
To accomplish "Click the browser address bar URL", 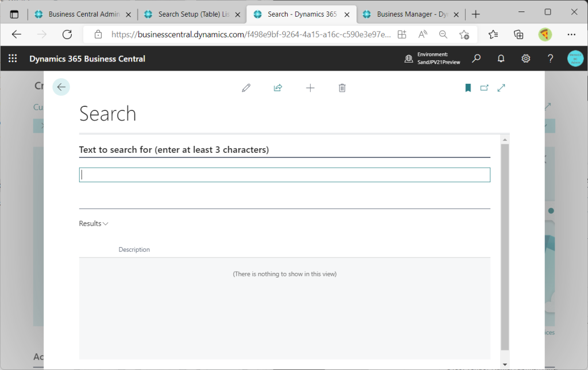I will click(251, 34).
